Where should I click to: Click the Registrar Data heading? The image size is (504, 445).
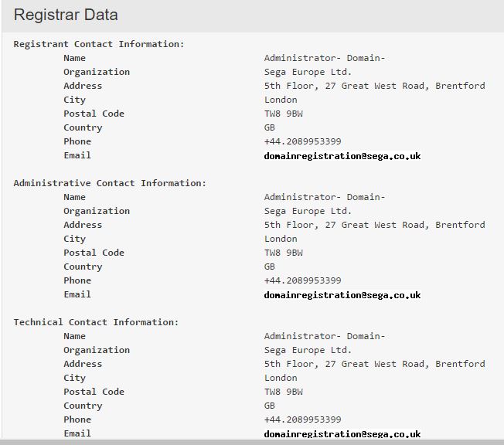pos(66,15)
